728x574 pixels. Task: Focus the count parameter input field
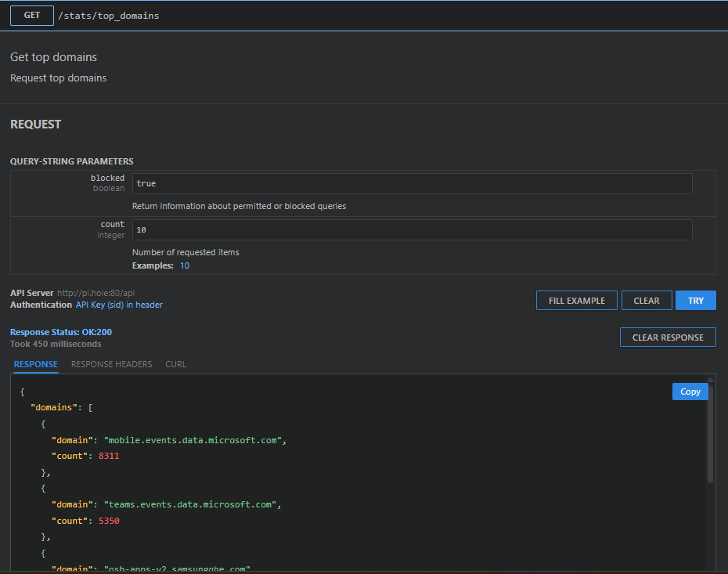click(x=412, y=229)
